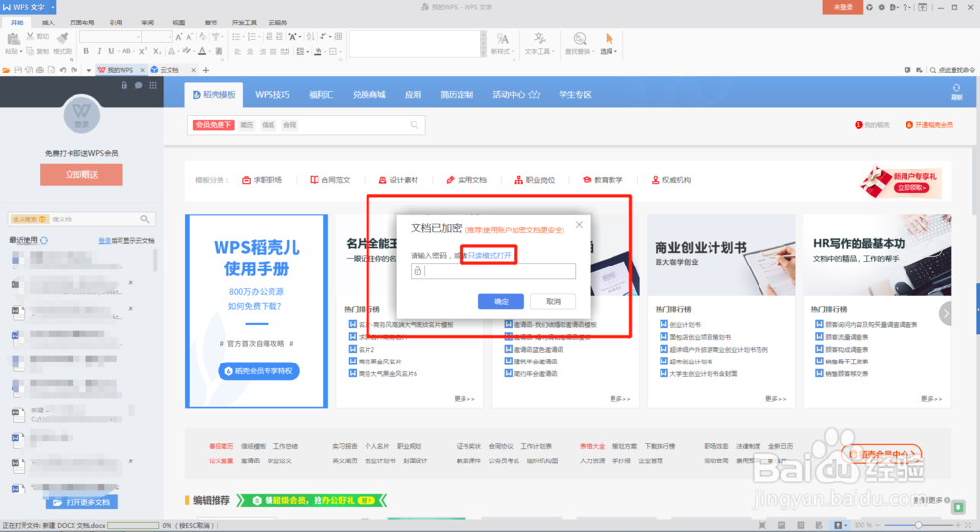Click the 立即赠送 orange button
Viewport: 980px width, 532px height.
pos(81,175)
